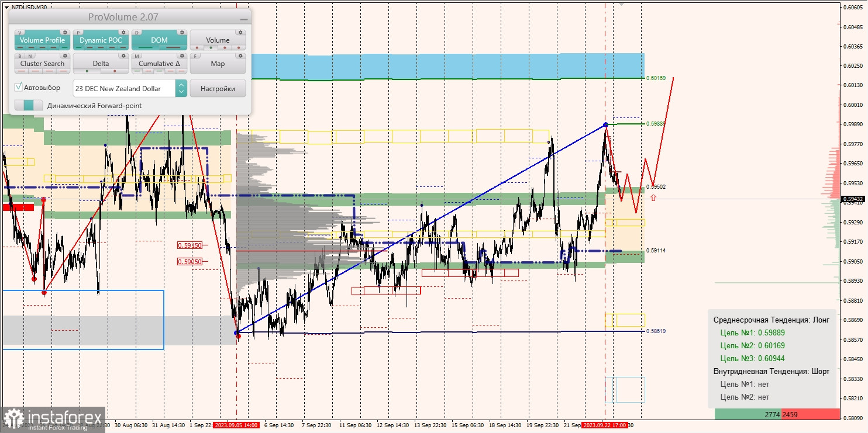Enable the Cumulative Δ indicator

pos(159,64)
